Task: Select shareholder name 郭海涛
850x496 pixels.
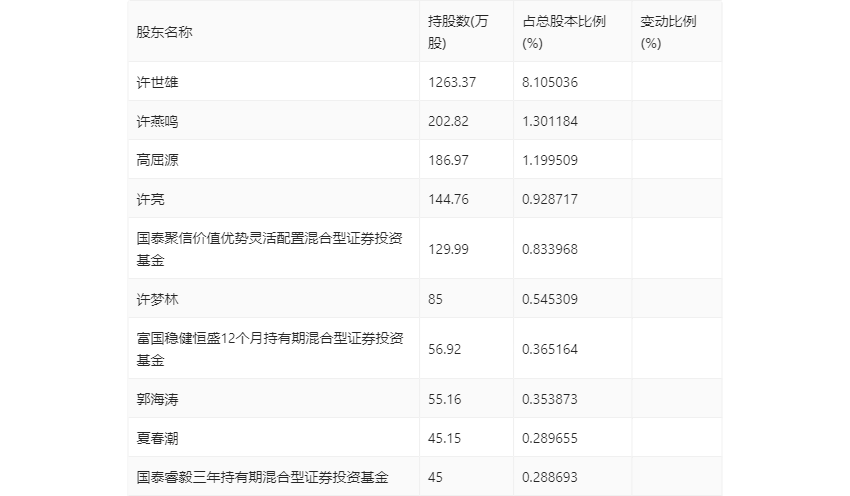Action: pyautogui.click(x=157, y=400)
